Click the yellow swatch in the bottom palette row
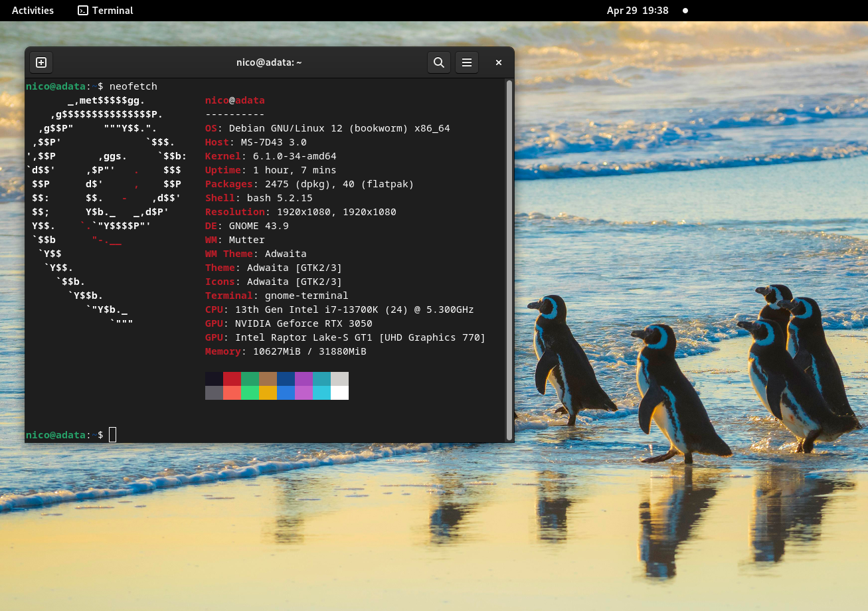Image resolution: width=868 pixels, height=611 pixels. pyautogui.click(x=268, y=393)
